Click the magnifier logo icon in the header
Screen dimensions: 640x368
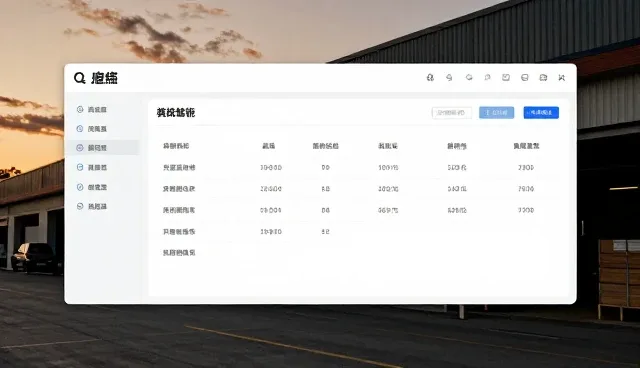pos(79,78)
